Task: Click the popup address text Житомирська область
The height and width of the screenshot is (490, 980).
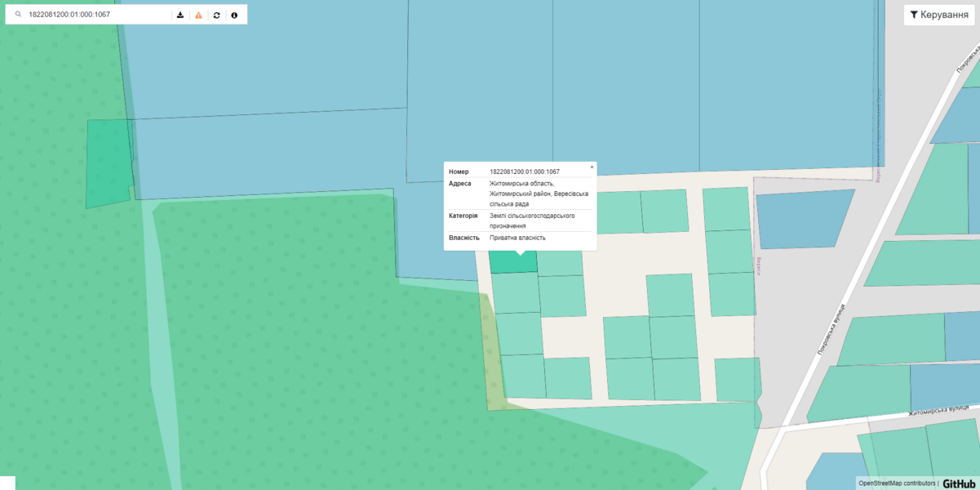Action: [x=521, y=184]
